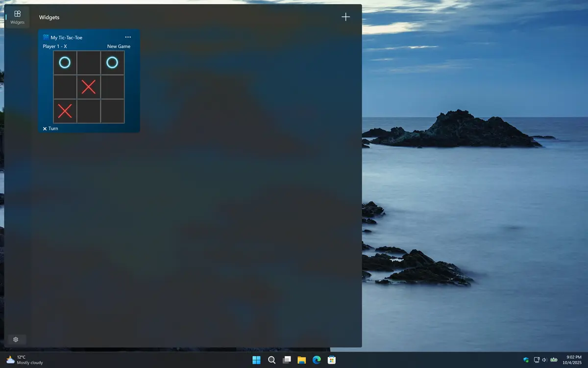The width and height of the screenshot is (588, 368).
Task: Place X in the bottom-right empty cell
Action: [x=113, y=111]
